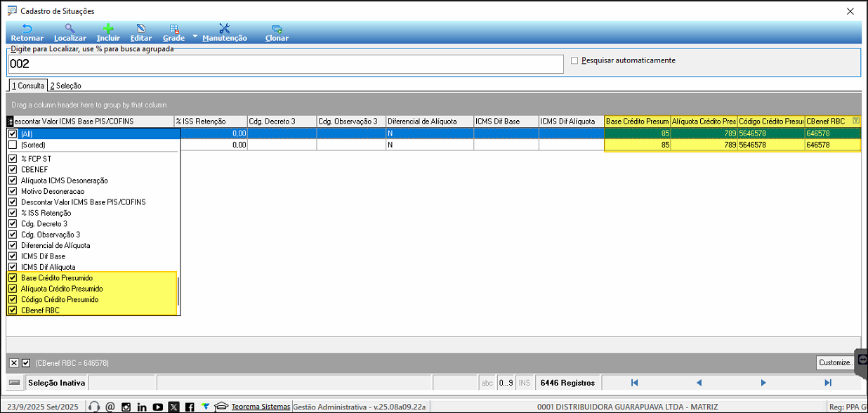This screenshot has height=413, width=868.
Task: Switch to the 1 Consulta tab
Action: tap(28, 86)
